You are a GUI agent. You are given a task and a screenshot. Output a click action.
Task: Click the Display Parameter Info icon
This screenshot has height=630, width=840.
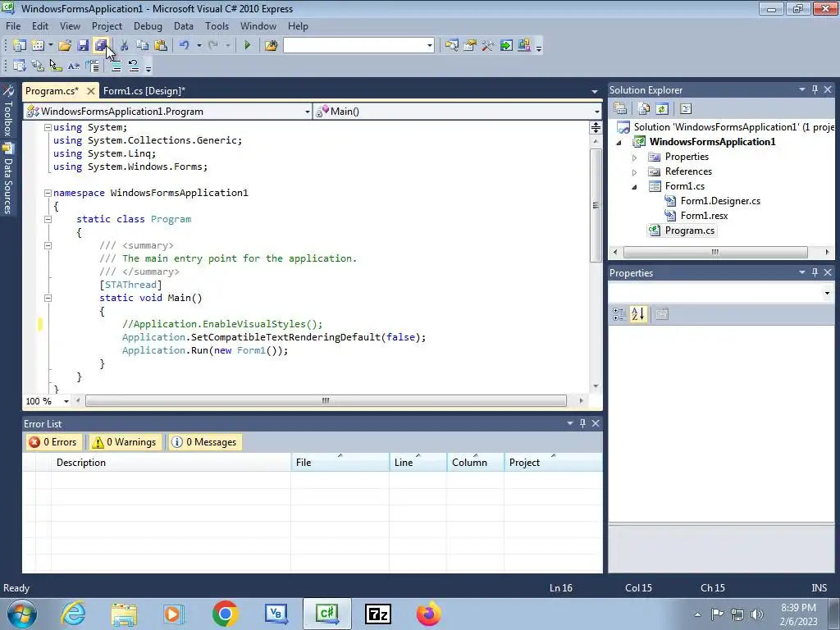coord(38,66)
